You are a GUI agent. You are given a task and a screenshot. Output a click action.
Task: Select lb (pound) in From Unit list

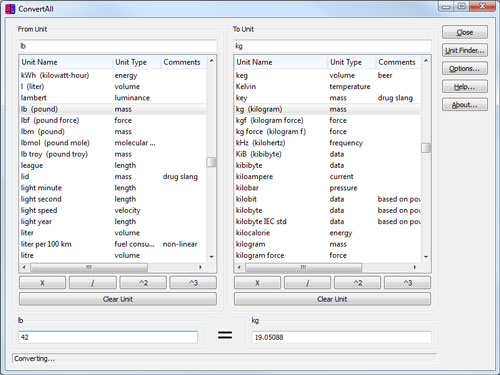(x=113, y=109)
